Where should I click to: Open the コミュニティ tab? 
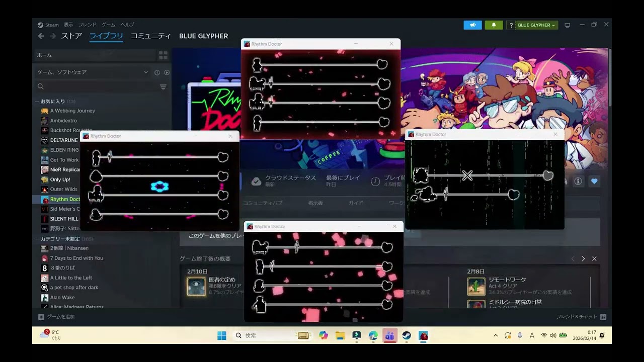pos(151,36)
